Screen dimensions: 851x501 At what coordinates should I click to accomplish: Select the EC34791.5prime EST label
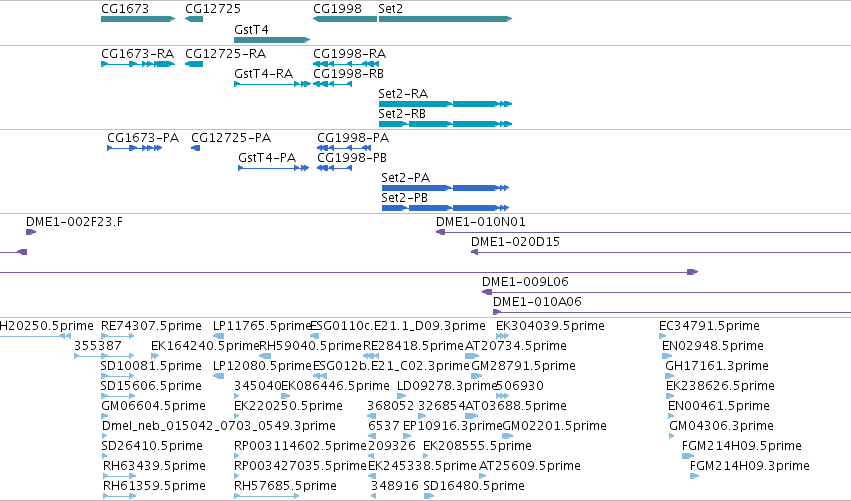pyautogui.click(x=709, y=326)
